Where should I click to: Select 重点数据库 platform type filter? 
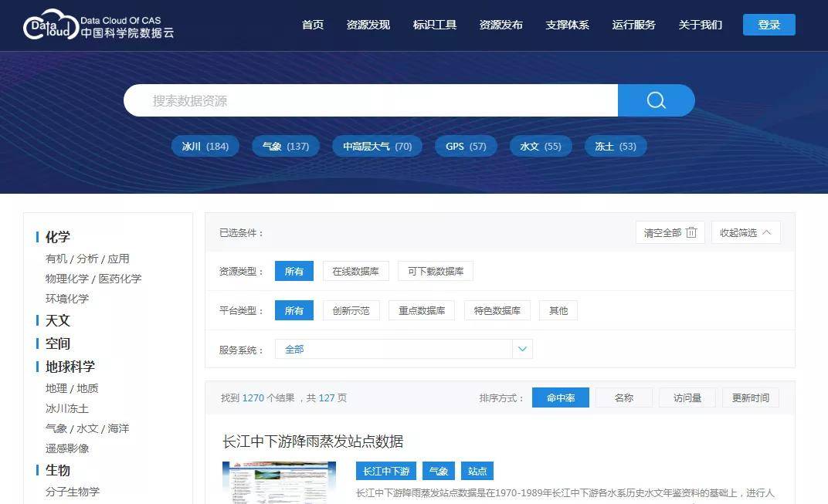click(421, 310)
